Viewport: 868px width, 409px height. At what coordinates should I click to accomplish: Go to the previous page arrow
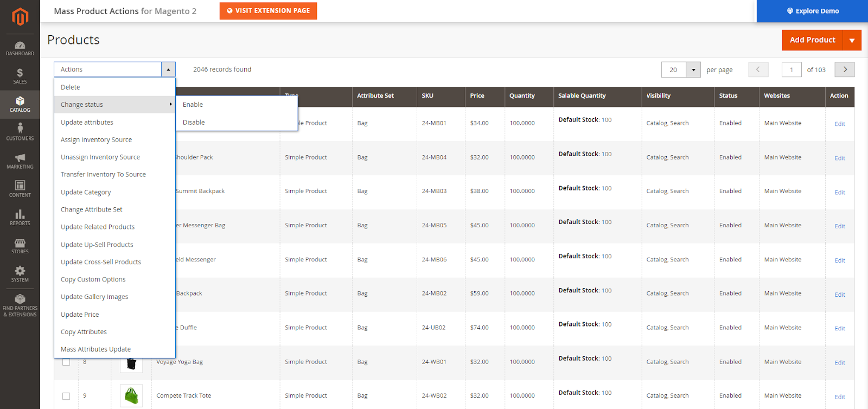coord(758,69)
